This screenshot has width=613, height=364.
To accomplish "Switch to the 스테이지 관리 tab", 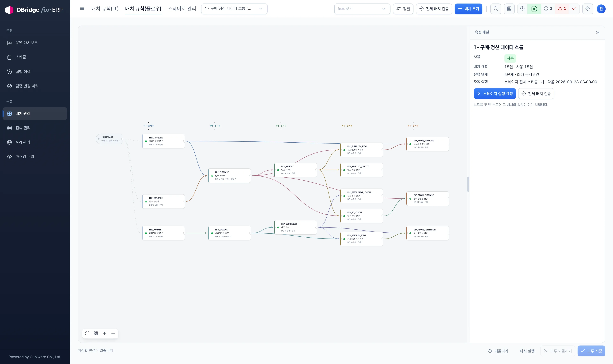I will pos(182,9).
